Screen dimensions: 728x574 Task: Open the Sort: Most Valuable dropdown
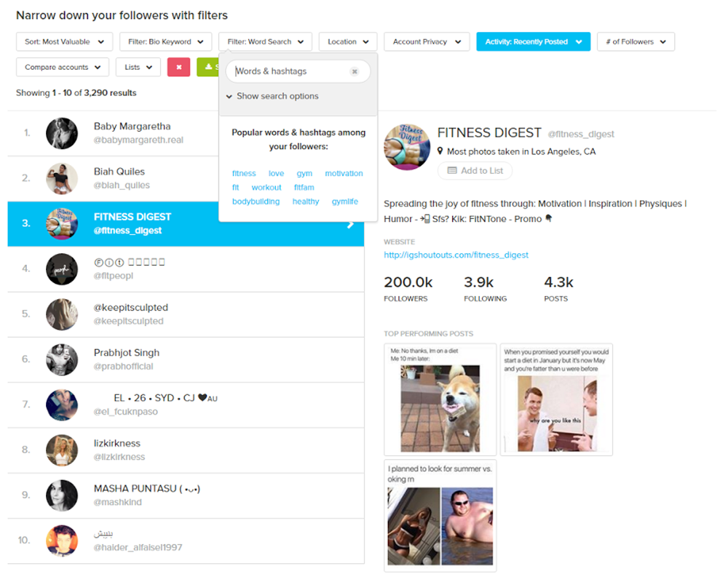coord(63,41)
